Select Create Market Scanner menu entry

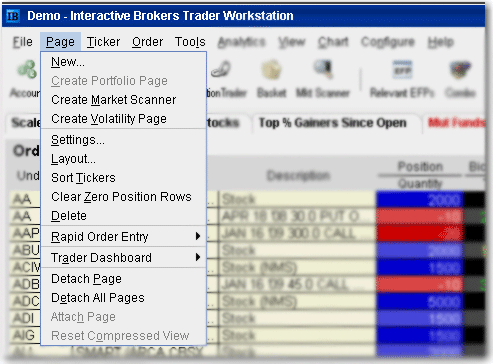(x=114, y=100)
